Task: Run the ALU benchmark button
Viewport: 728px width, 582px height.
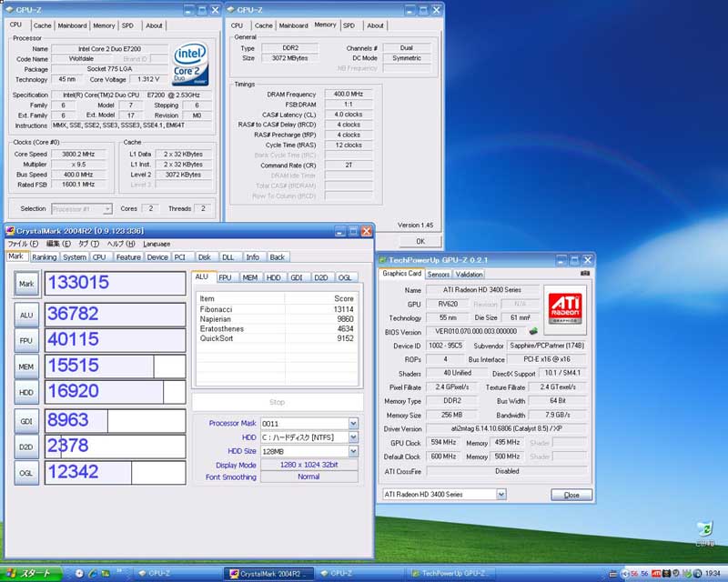Action: (26, 315)
